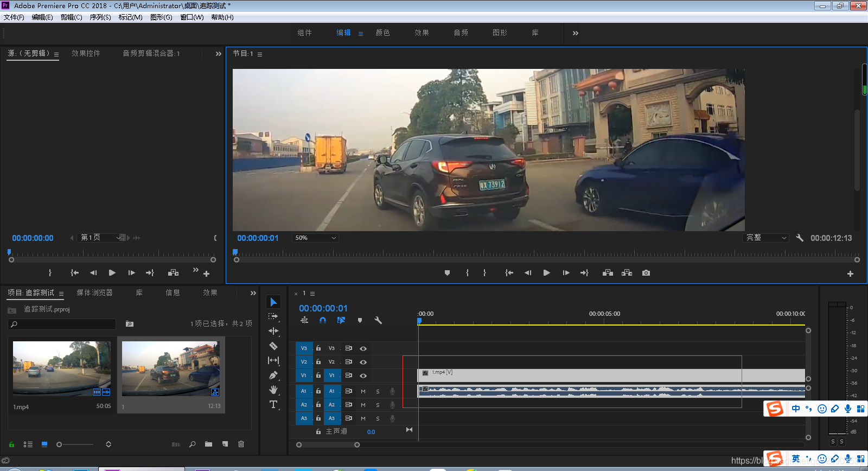The width and height of the screenshot is (868, 471).
Task: Switch to the 颜色 workspace
Action: click(x=382, y=33)
